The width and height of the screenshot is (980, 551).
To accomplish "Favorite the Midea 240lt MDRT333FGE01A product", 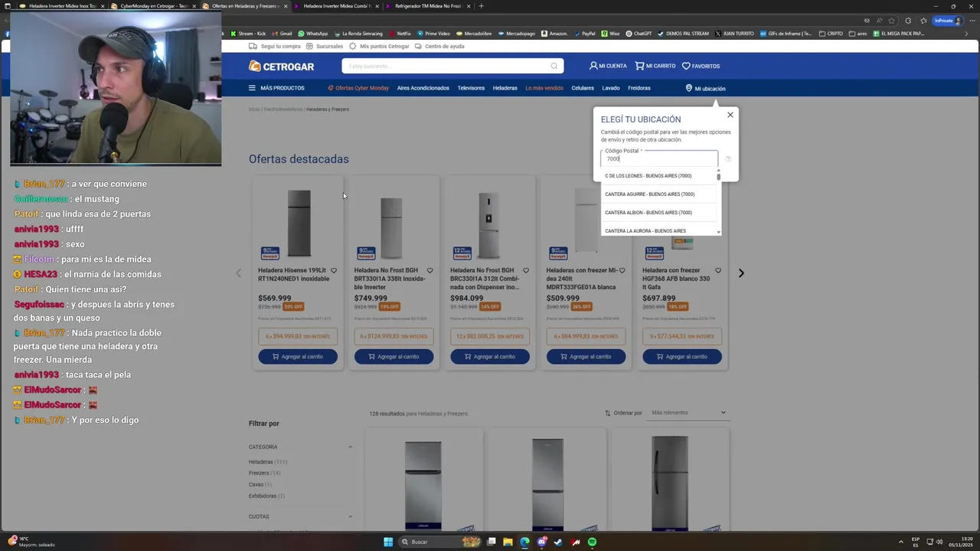I will click(622, 270).
